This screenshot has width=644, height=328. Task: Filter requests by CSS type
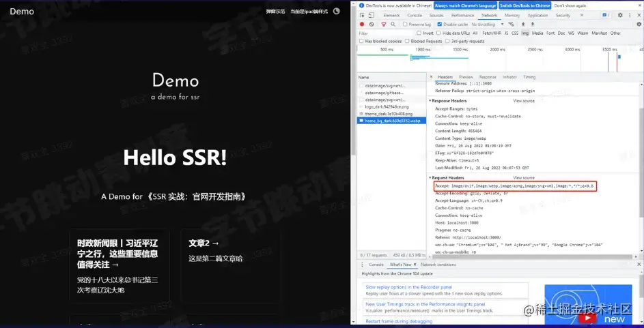pyautogui.click(x=515, y=33)
